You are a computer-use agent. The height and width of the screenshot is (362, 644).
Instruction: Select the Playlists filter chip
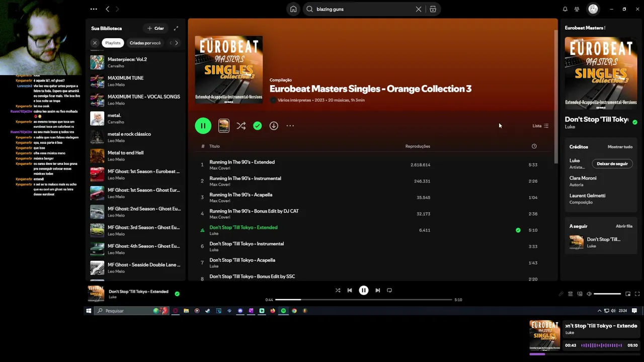pyautogui.click(x=113, y=43)
